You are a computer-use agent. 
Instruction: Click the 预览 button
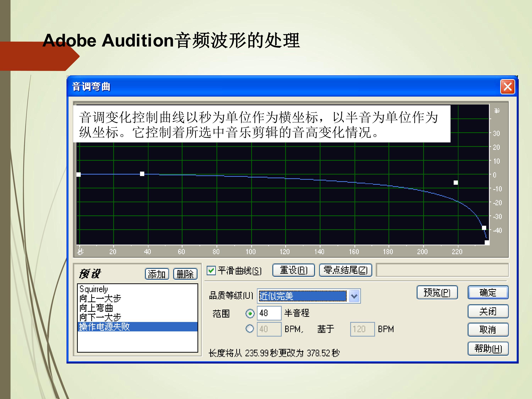pos(437,292)
